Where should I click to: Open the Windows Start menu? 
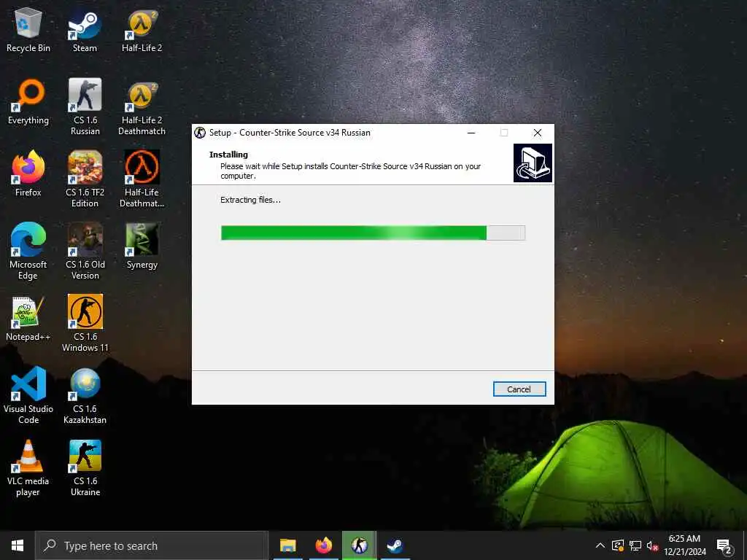[x=18, y=545]
